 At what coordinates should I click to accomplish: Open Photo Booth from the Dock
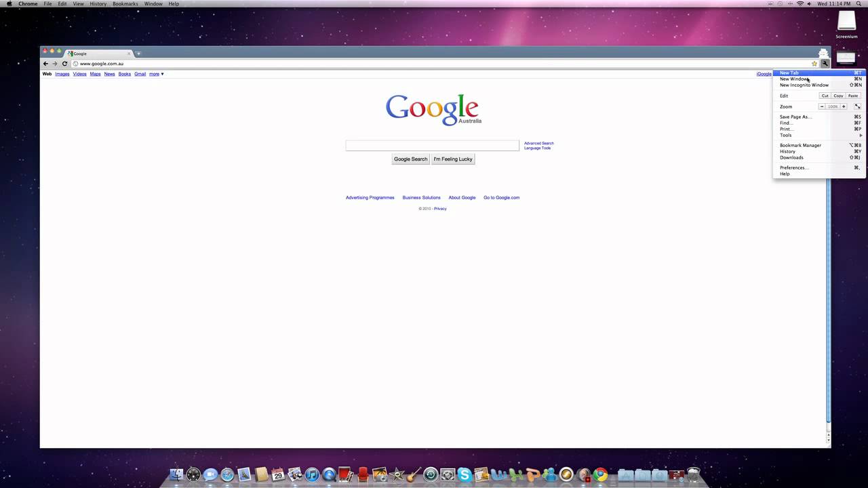[x=346, y=474]
